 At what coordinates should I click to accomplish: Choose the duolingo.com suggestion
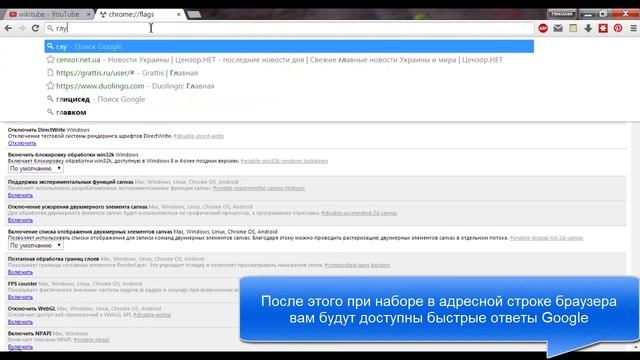289,86
